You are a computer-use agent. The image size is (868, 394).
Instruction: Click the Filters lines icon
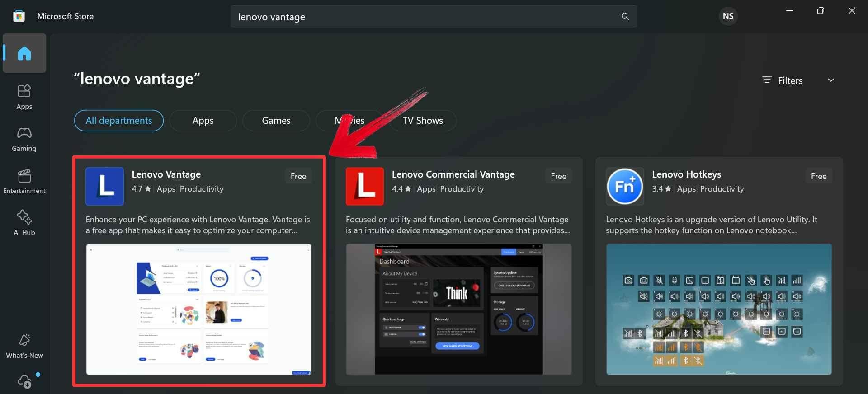(767, 80)
